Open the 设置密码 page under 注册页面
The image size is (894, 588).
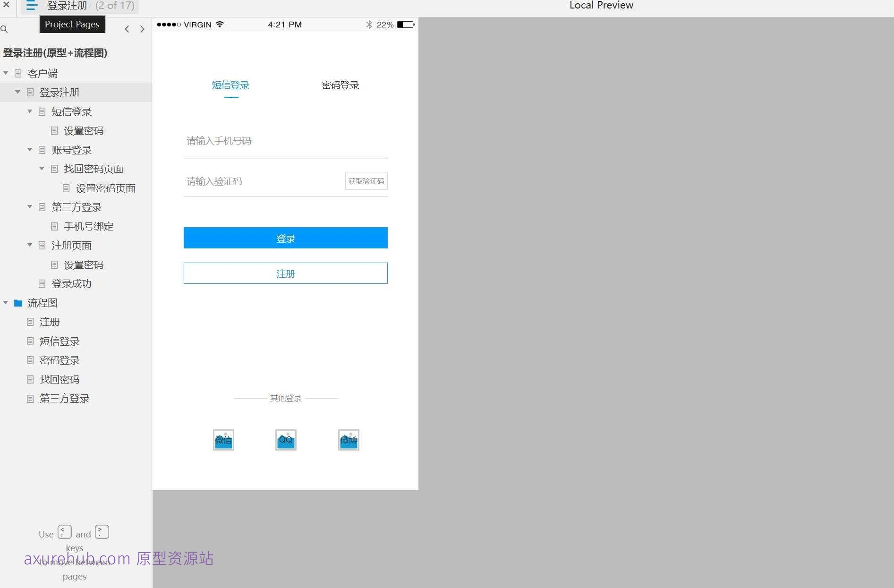tap(84, 265)
